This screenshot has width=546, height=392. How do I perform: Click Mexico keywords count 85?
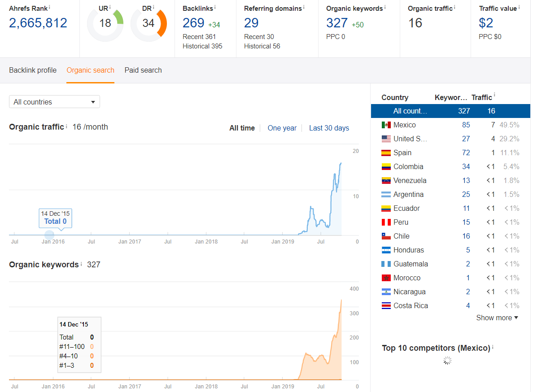click(466, 125)
